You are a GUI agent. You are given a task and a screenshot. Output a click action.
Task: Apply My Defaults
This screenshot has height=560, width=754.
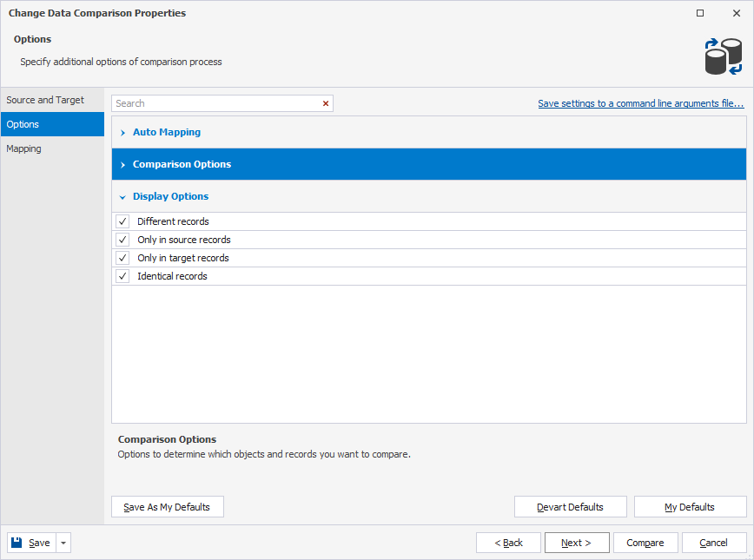coord(690,506)
